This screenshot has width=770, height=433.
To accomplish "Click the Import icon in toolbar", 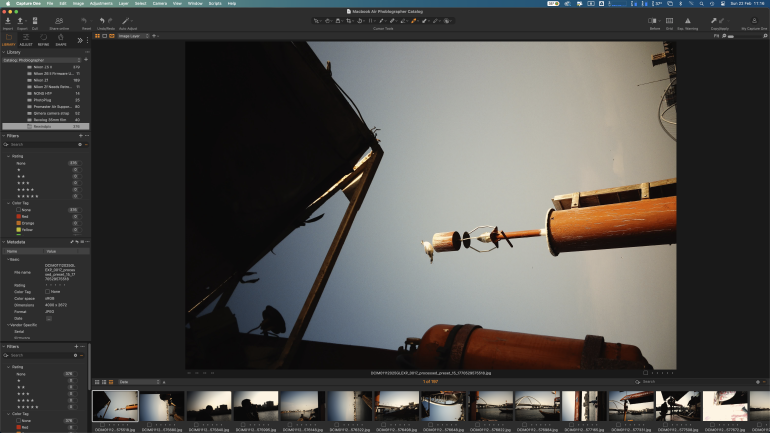I will tap(8, 20).
